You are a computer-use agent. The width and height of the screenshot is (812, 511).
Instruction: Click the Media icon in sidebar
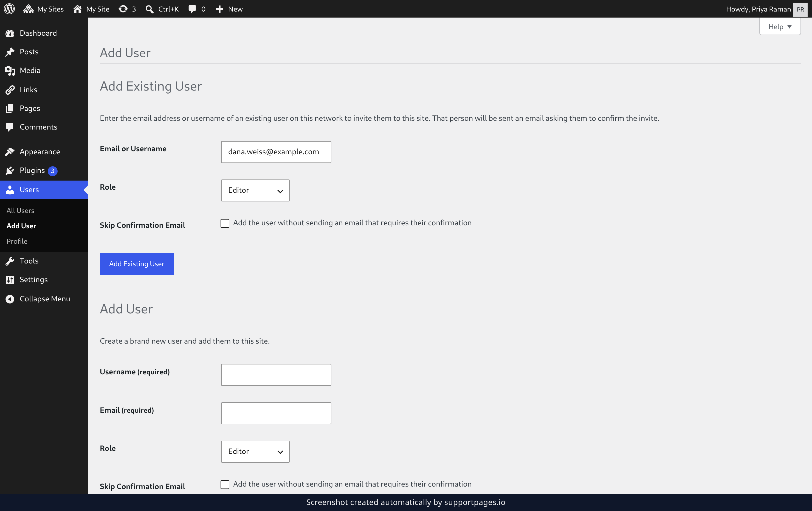[x=10, y=71]
